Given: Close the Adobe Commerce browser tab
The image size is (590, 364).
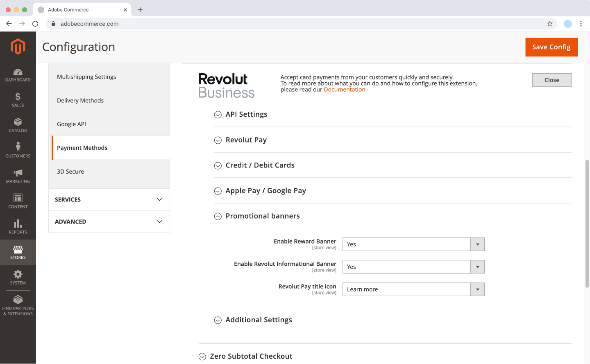Looking at the screenshot, I should click(x=125, y=10).
